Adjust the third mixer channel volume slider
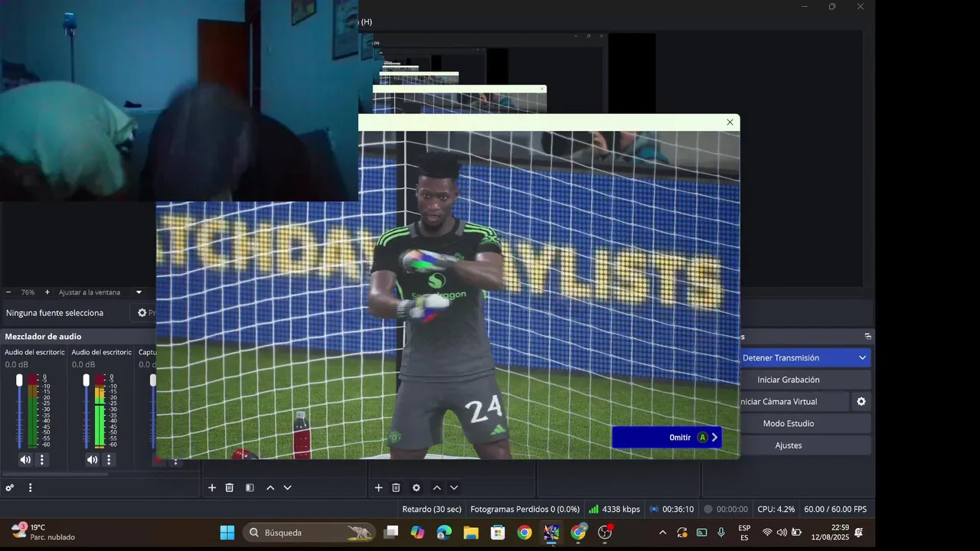The image size is (980, 551). tap(153, 410)
